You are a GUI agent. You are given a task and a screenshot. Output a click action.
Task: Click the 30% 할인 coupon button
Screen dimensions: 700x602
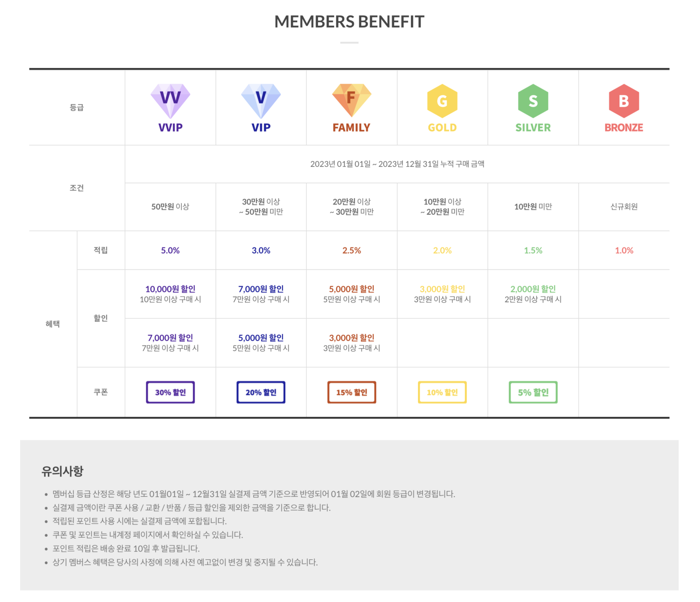(170, 392)
